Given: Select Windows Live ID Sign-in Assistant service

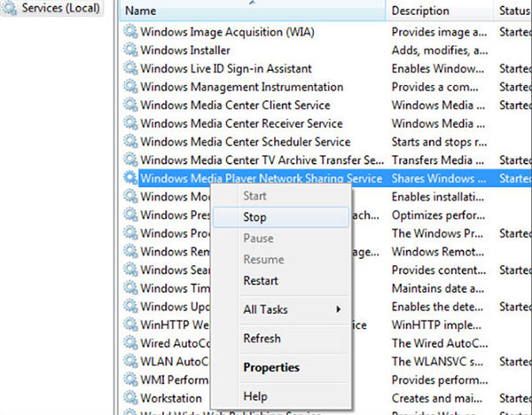Looking at the screenshot, I should tap(226, 68).
